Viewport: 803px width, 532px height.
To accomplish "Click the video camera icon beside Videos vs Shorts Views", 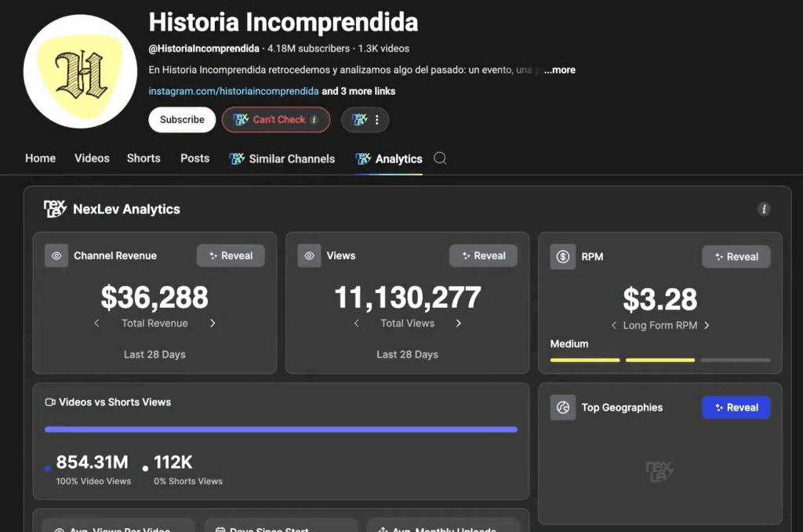I will point(50,402).
